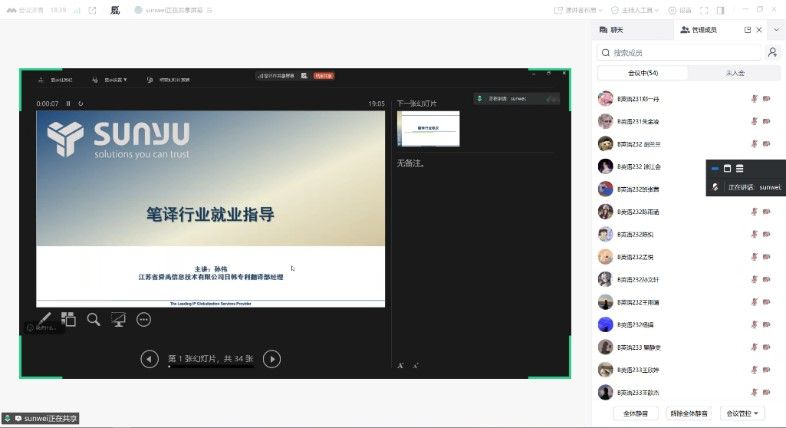Open the 会议管控 dropdown menu
Image resolution: width=786 pixels, height=428 pixels.
pos(743,412)
